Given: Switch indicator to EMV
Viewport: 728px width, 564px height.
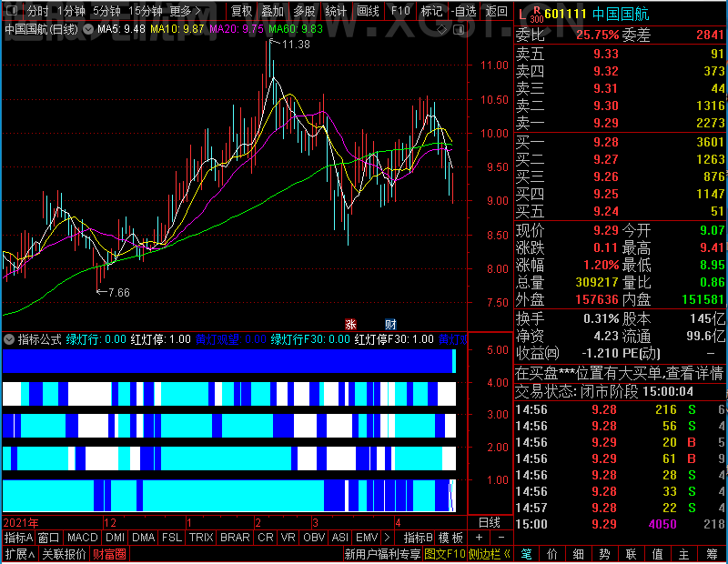Looking at the screenshot, I should tap(367, 538).
